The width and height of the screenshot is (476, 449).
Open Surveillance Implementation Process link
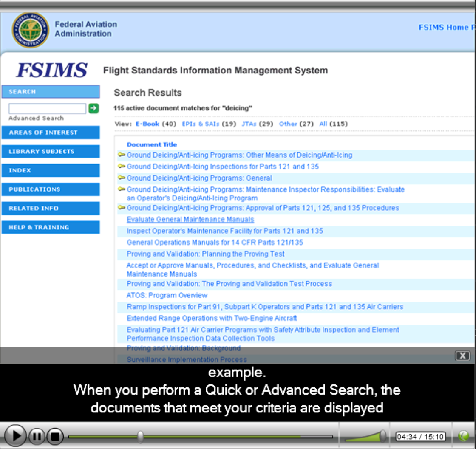187,359
